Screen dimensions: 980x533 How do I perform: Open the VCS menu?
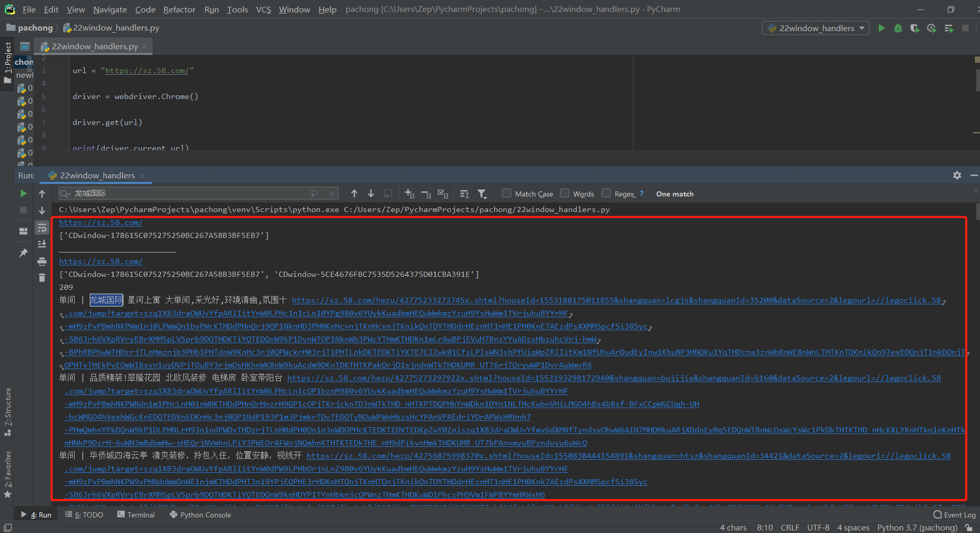tap(264, 9)
